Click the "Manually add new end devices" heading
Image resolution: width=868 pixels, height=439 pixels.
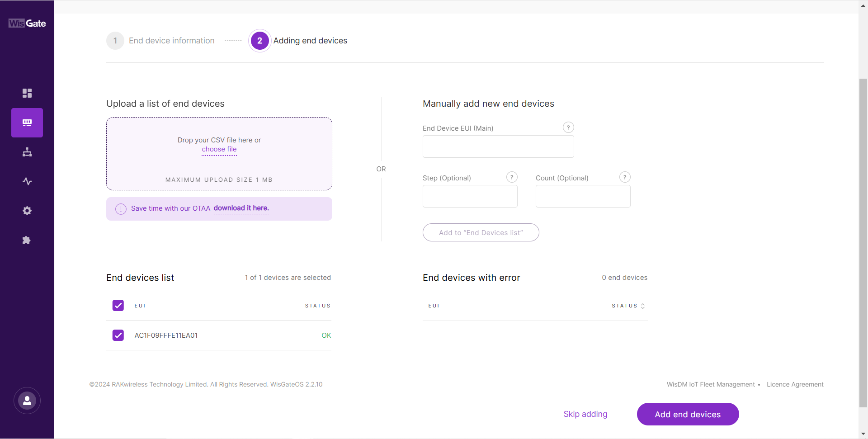[x=489, y=104]
